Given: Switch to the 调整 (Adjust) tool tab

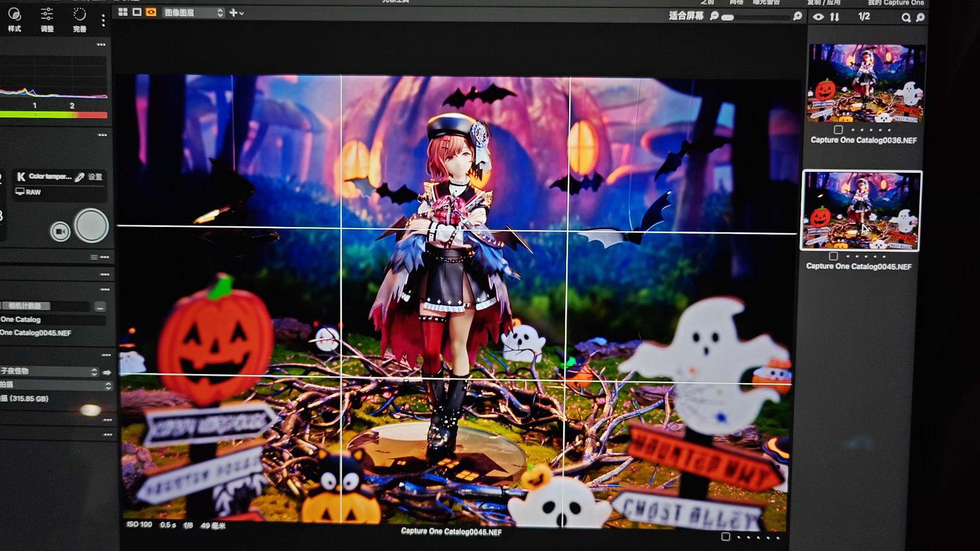Looking at the screenshot, I should pyautogui.click(x=47, y=19).
